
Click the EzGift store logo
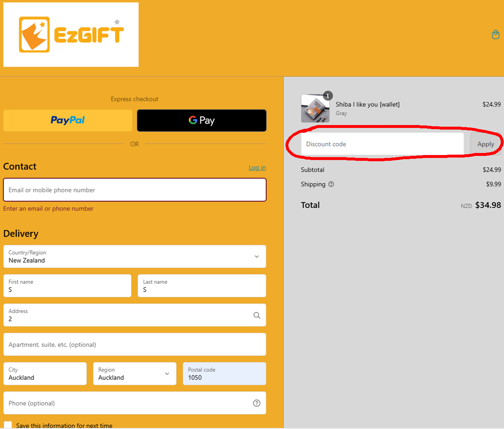[71, 35]
